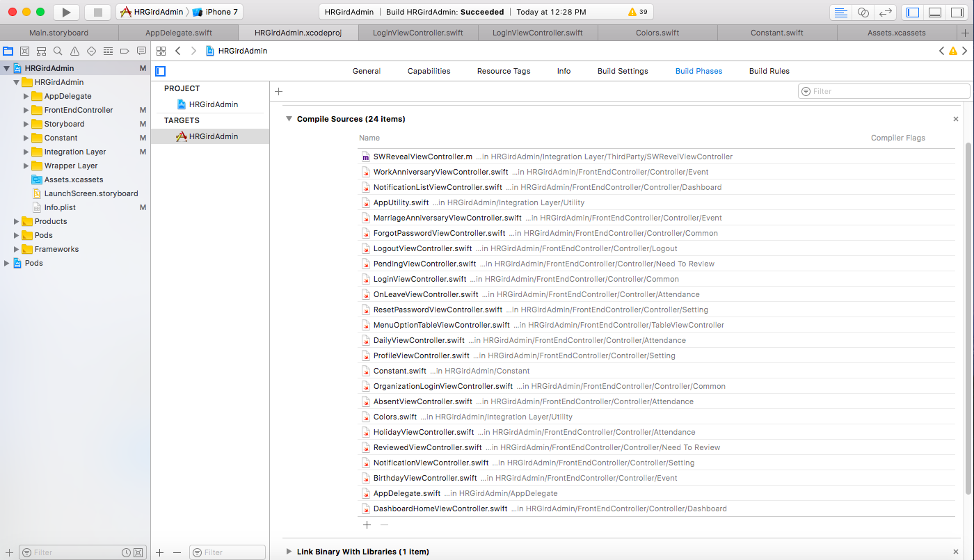The height and width of the screenshot is (560, 974).
Task: Open the related items grid menu
Action: 161,51
